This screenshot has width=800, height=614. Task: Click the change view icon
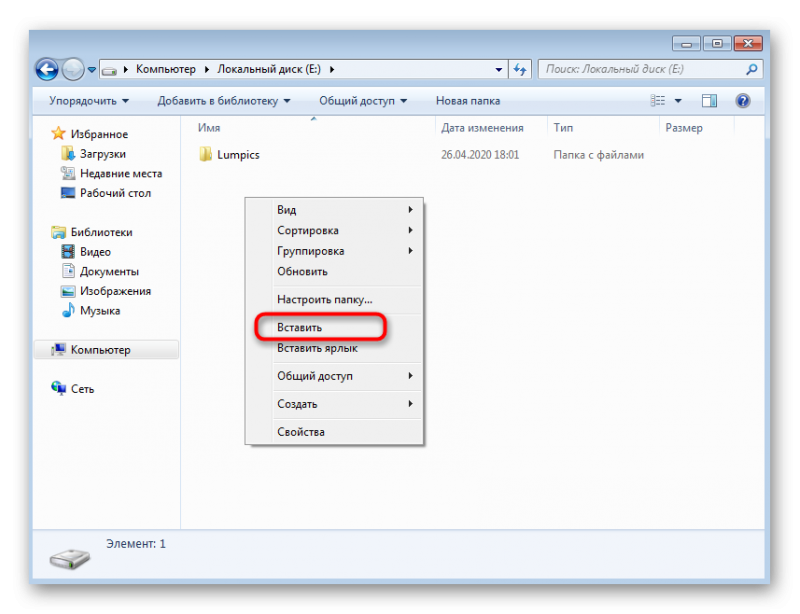point(658,101)
